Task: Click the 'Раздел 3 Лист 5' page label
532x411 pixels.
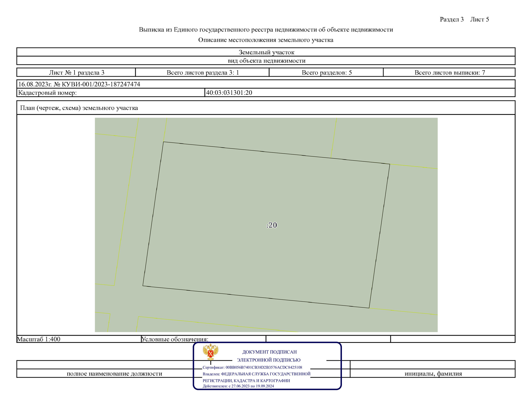Action: click(464, 19)
